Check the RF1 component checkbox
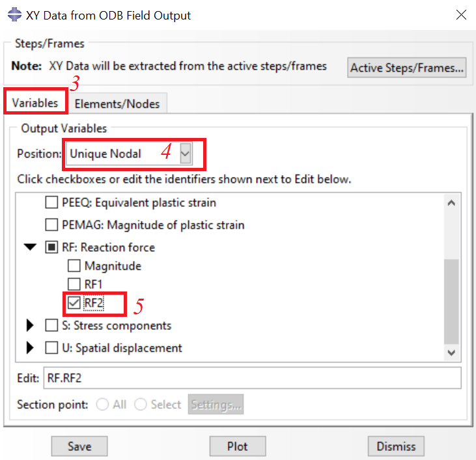Viewport: 476px width, 460px height. pos(74,284)
